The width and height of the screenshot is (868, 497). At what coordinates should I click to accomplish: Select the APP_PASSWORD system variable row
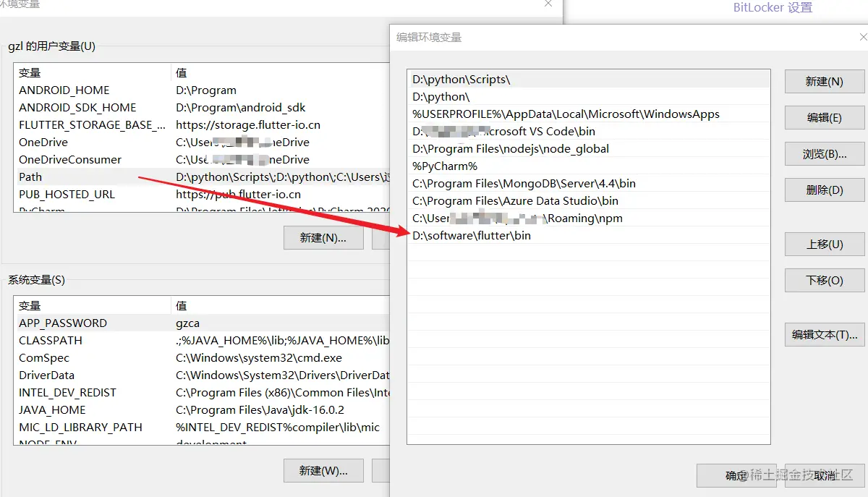(202, 323)
